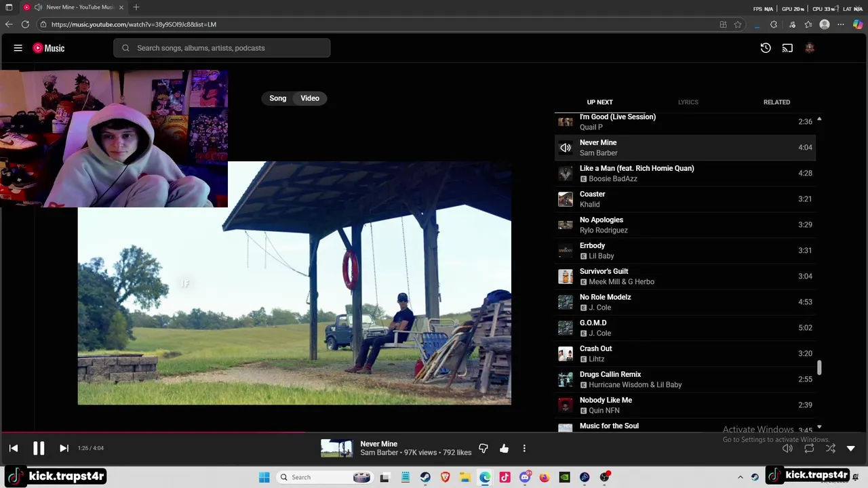Open the browser profile icon
The height and width of the screenshot is (488, 868).
[x=825, y=24]
